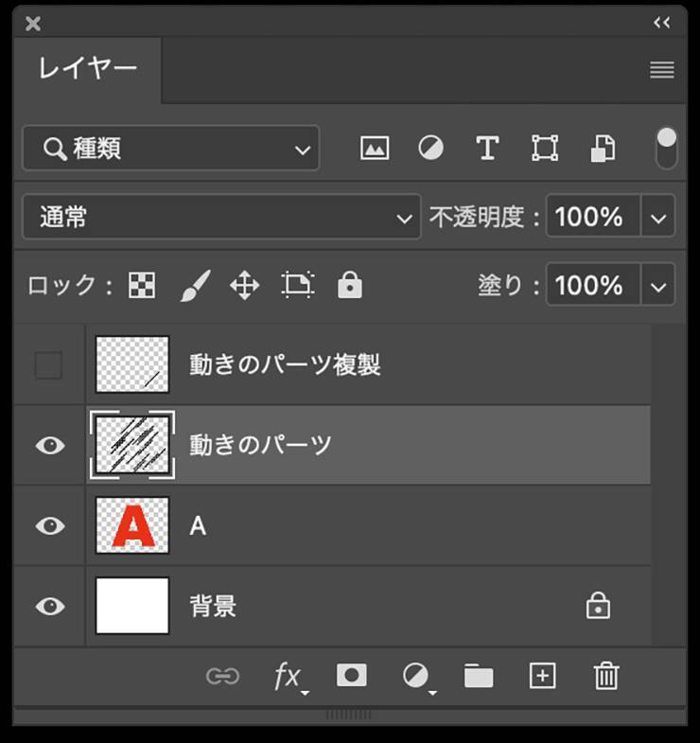Screen dimensions: 700x743
Task: Open the 通常 blend mode dropdown
Action: [221, 218]
